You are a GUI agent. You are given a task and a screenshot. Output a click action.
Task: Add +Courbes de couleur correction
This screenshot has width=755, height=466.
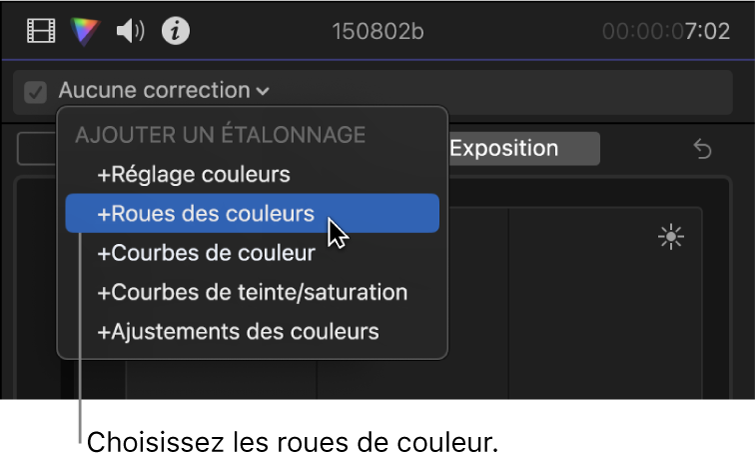point(205,253)
